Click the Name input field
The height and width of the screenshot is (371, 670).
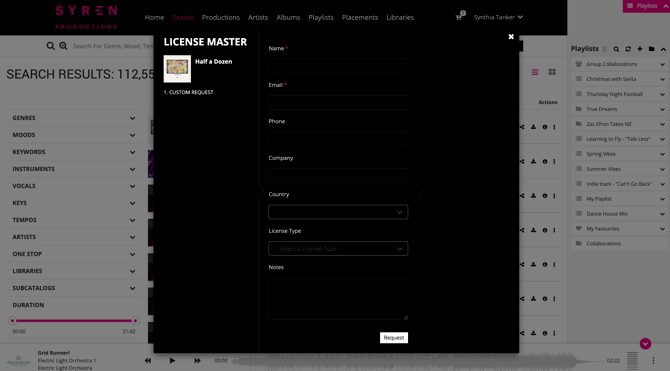[338, 66]
